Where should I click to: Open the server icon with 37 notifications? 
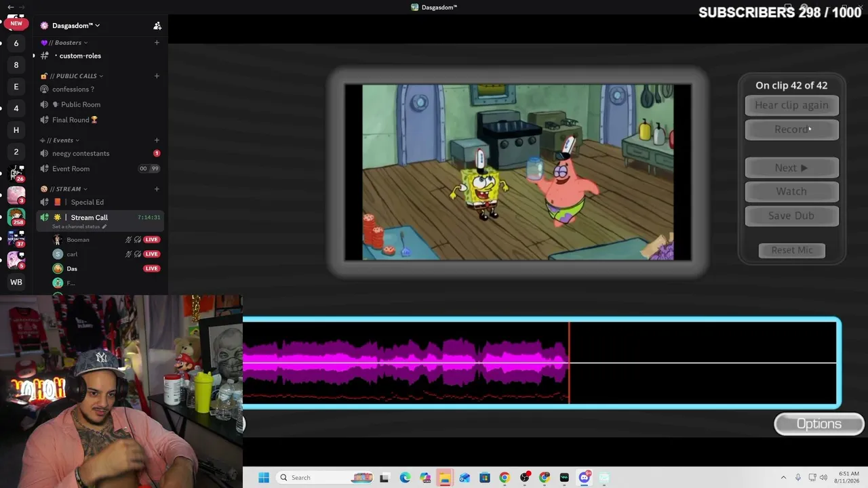tap(16, 239)
